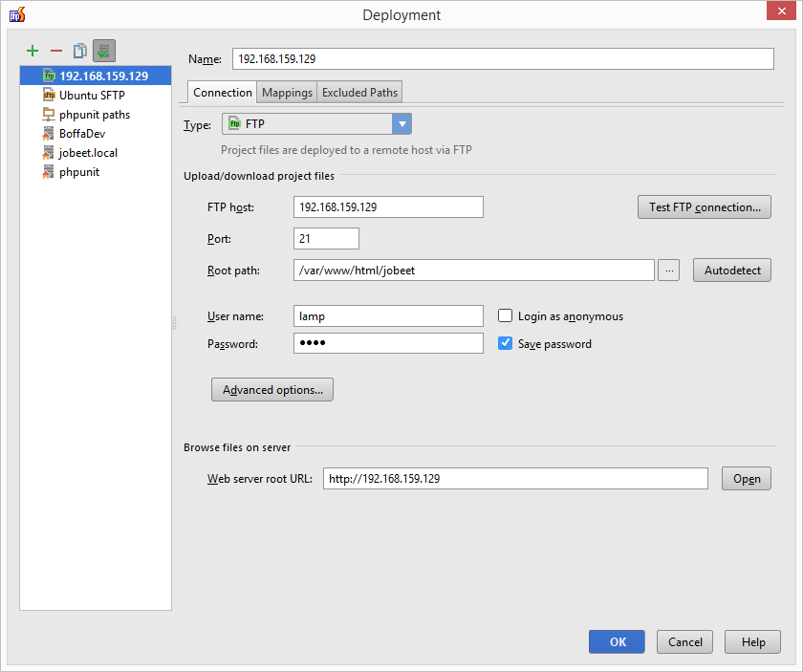
Task: Click the Password field
Action: click(388, 343)
